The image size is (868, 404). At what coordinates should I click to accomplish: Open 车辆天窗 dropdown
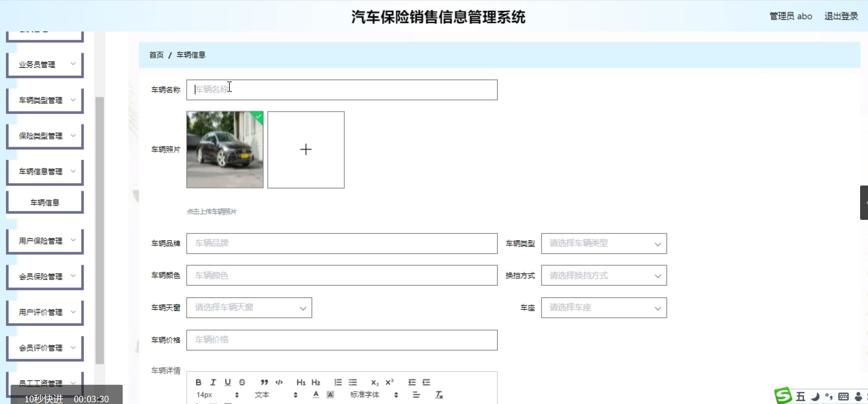pyautogui.click(x=249, y=308)
